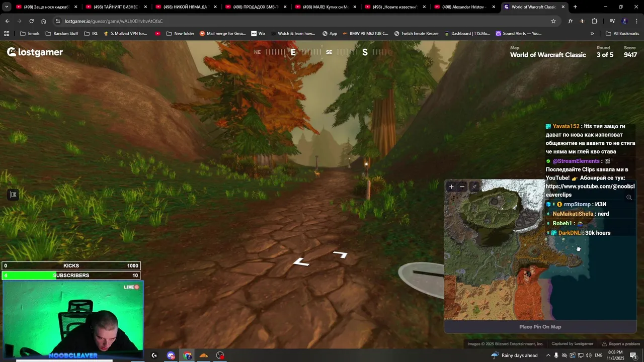Click the lostgamer logo
Viewport: 644px width, 362px height.
tap(35, 52)
